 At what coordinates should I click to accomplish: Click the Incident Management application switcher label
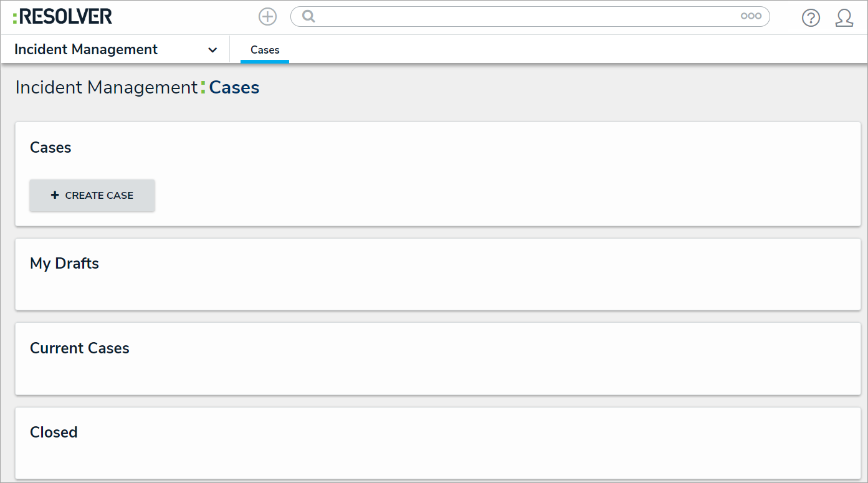86,50
